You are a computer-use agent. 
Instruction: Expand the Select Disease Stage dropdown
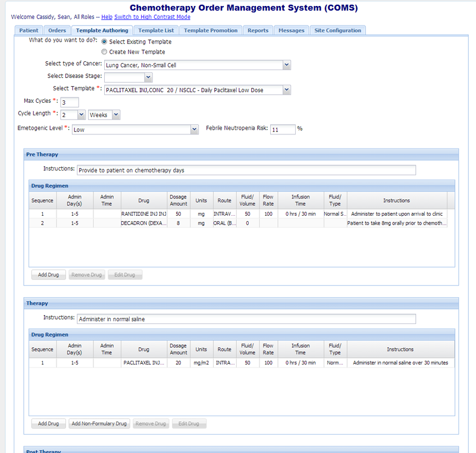pyautogui.click(x=148, y=77)
